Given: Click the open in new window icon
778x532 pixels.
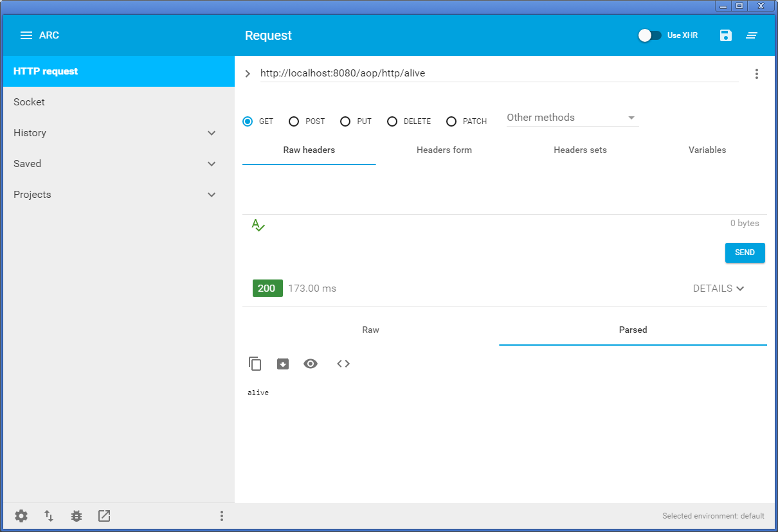Looking at the screenshot, I should (x=104, y=516).
